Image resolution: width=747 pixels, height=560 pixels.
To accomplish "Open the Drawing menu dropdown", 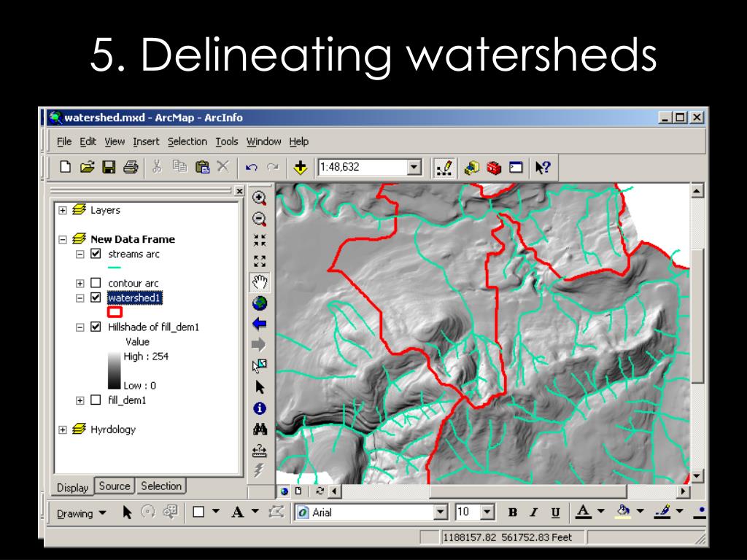I will click(82, 513).
